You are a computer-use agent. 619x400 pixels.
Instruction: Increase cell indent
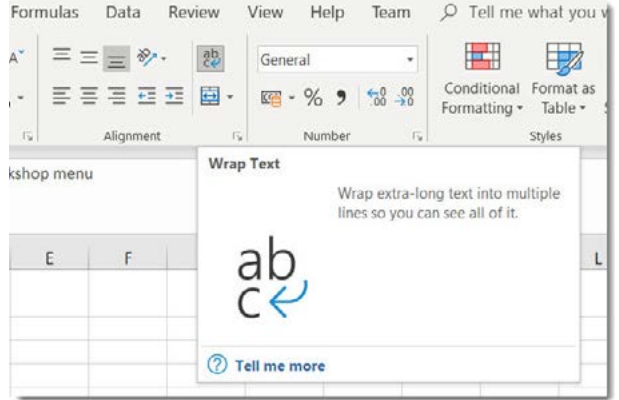(174, 96)
